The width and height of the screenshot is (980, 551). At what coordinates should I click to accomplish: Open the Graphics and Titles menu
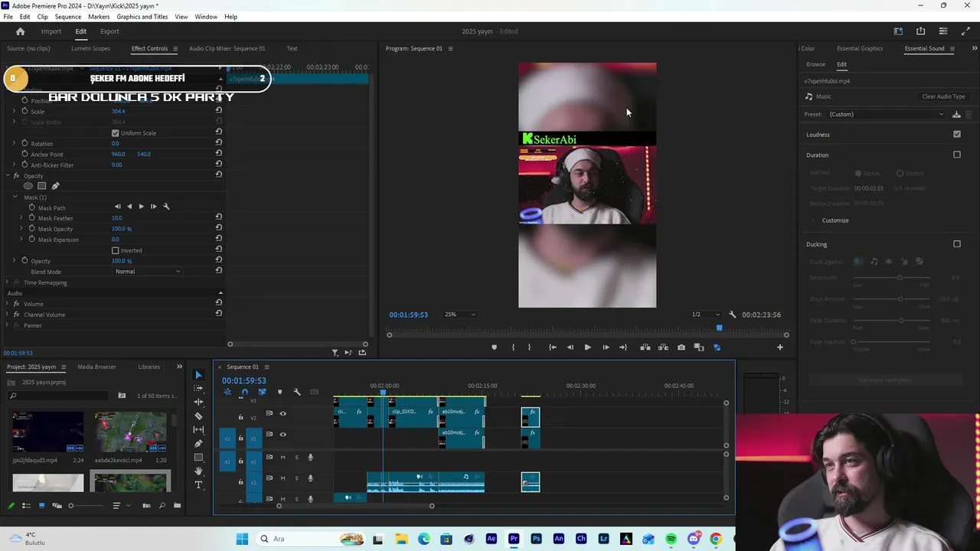pos(142,17)
